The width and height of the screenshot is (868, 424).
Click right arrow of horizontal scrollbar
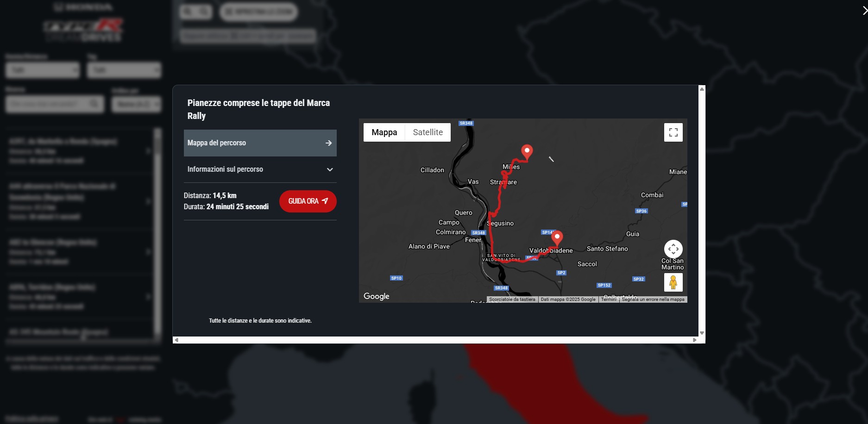point(694,340)
